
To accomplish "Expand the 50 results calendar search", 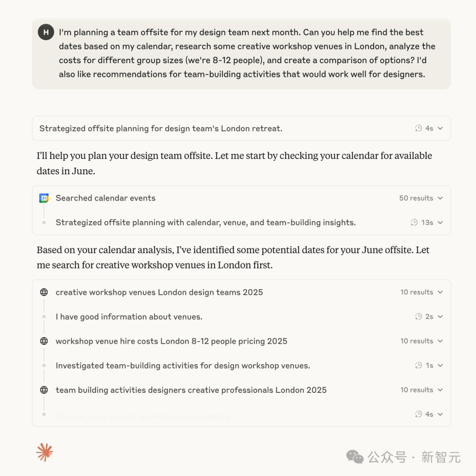I will pos(440,198).
